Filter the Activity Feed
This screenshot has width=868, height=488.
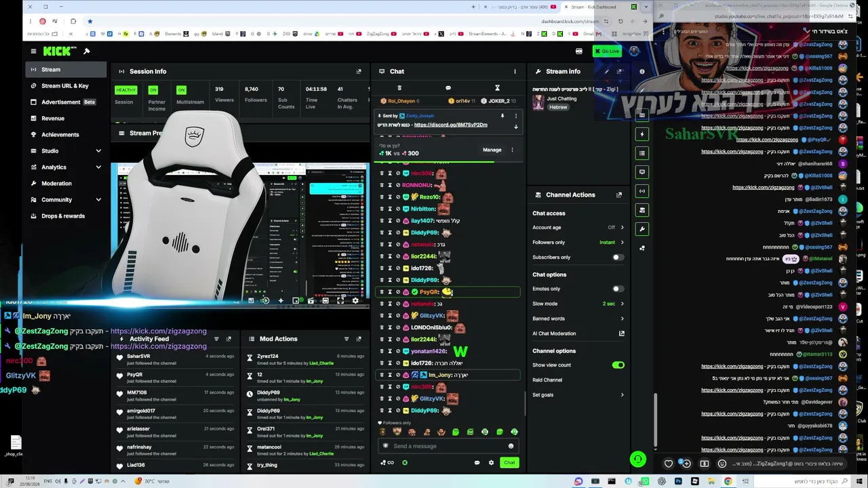216,339
